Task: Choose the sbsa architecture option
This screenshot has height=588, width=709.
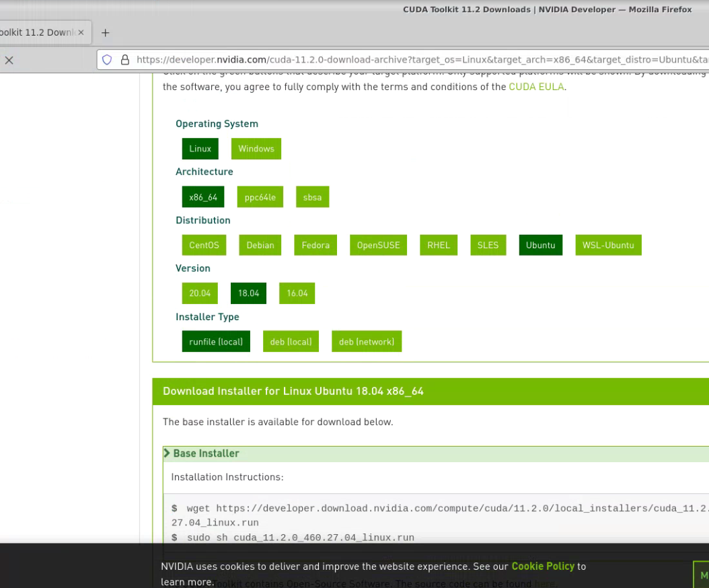Action: pos(312,197)
